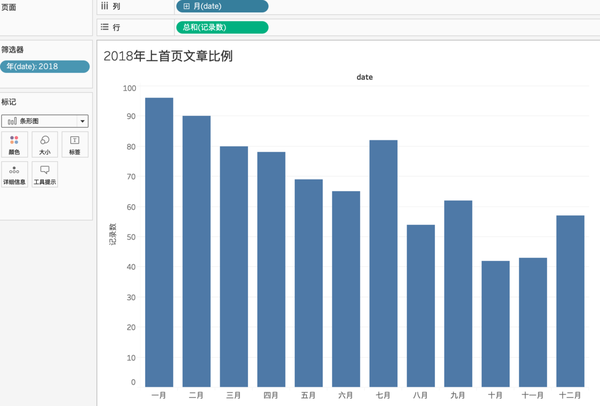Expand the 月(date) pill plus icon

coord(186,6)
